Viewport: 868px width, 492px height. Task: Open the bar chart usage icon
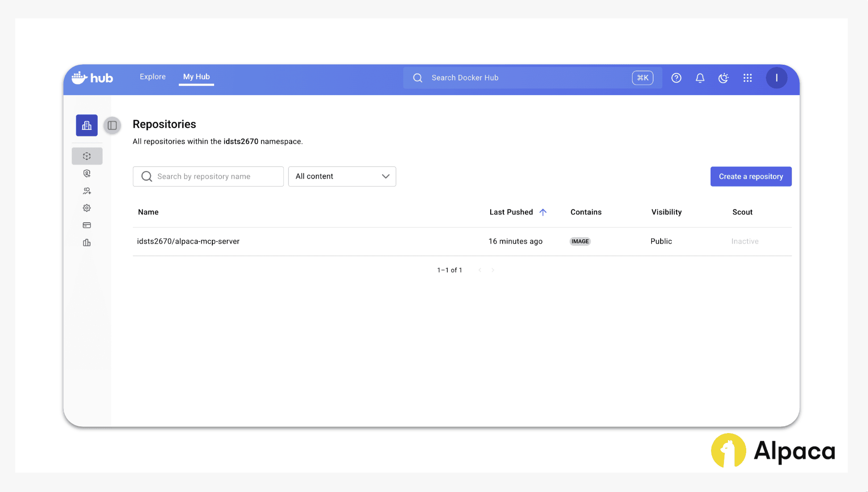[x=87, y=243]
